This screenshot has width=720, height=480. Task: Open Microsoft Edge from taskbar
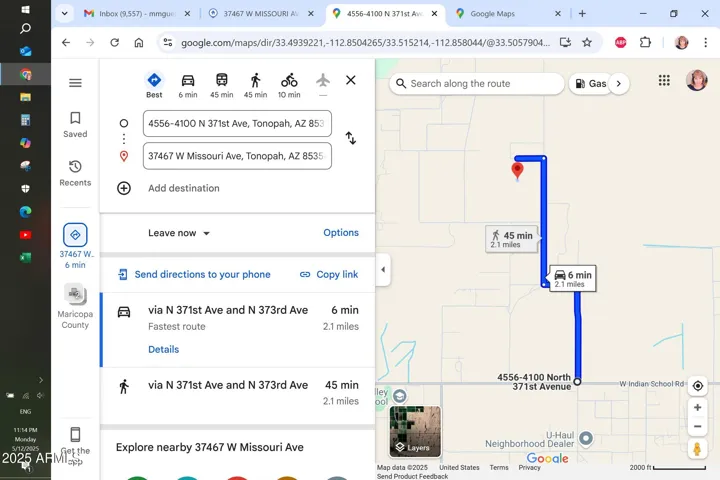(x=26, y=212)
